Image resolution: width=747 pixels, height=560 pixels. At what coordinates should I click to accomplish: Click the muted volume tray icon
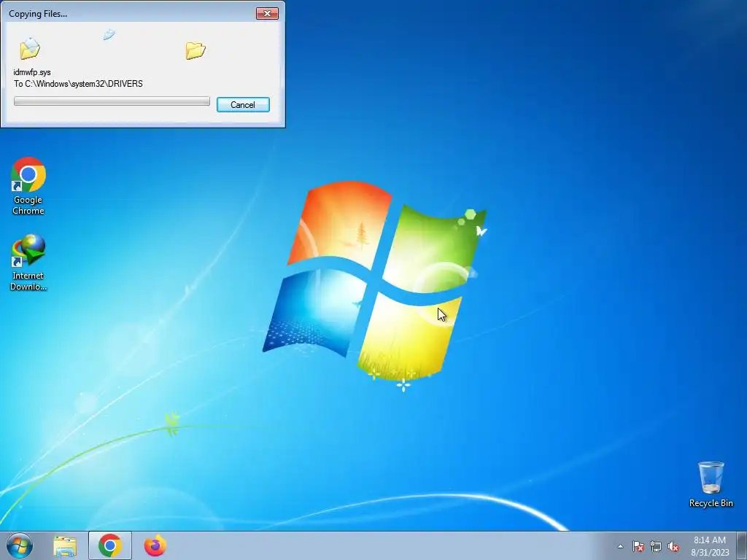tap(673, 546)
